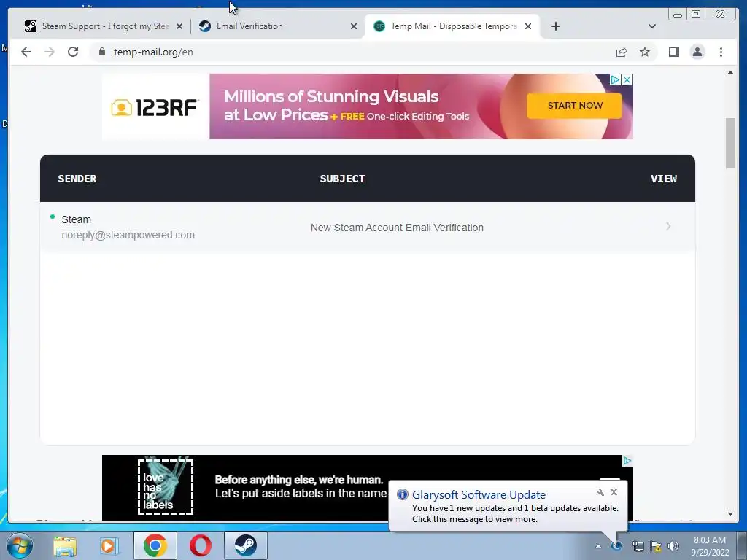747x560 pixels.
Task: Share this page using the share icon
Action: (x=622, y=52)
